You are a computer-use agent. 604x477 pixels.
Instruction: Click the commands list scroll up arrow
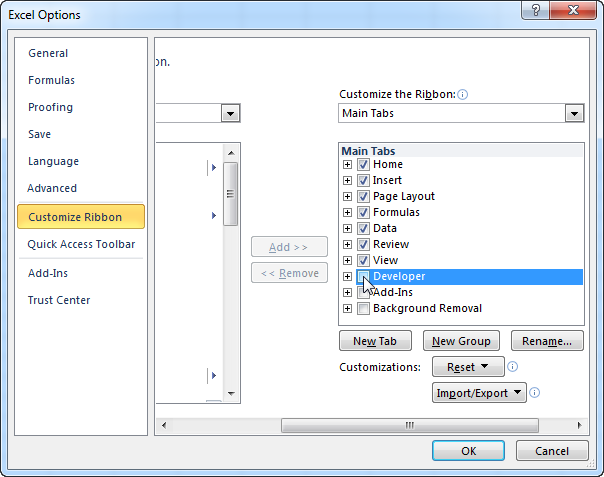(x=231, y=153)
